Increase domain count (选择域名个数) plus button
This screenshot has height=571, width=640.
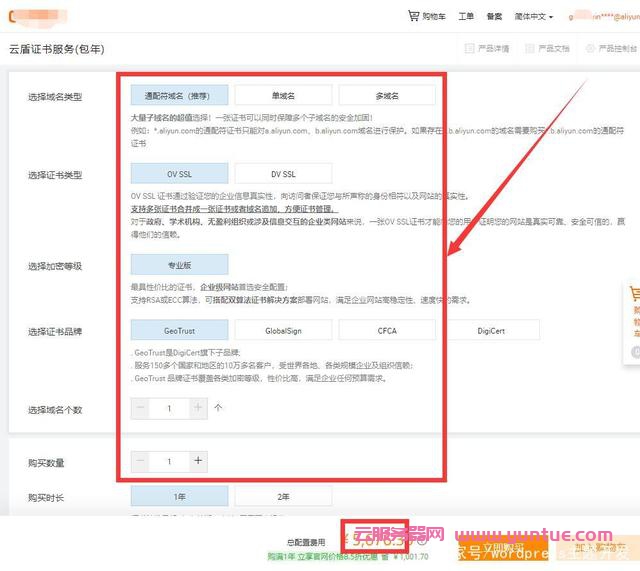click(198, 408)
